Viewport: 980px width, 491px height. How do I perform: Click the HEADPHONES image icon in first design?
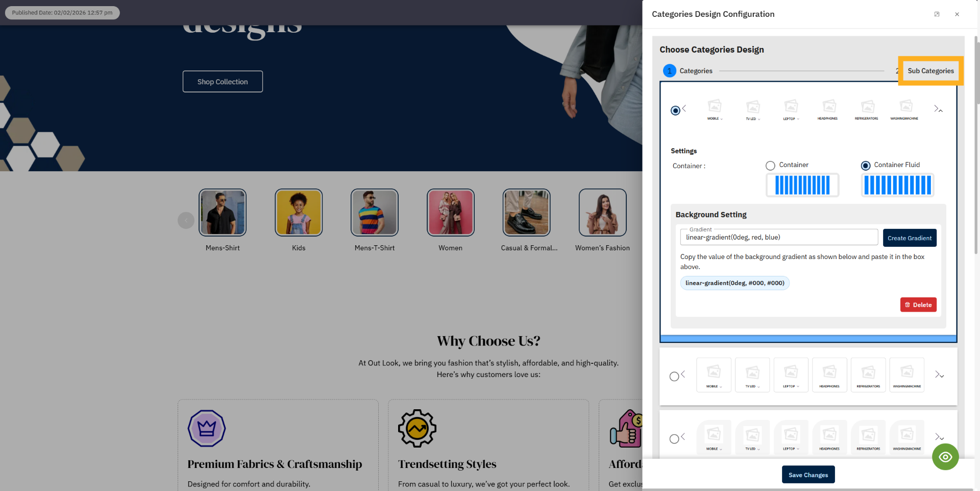829,106
